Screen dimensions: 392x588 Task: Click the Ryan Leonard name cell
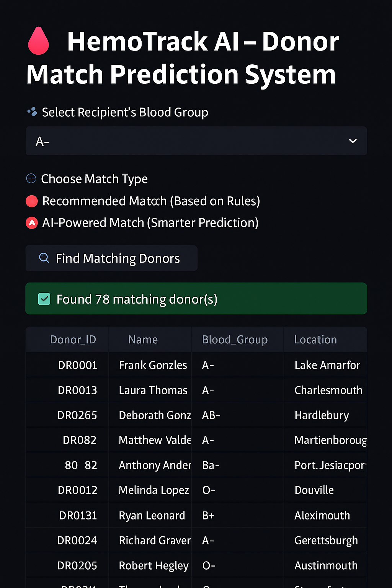click(x=152, y=515)
